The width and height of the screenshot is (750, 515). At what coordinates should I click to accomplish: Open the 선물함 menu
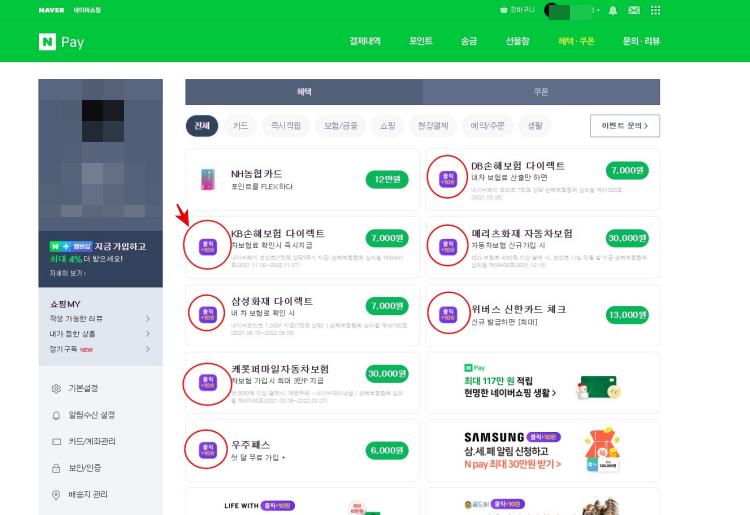click(x=518, y=41)
